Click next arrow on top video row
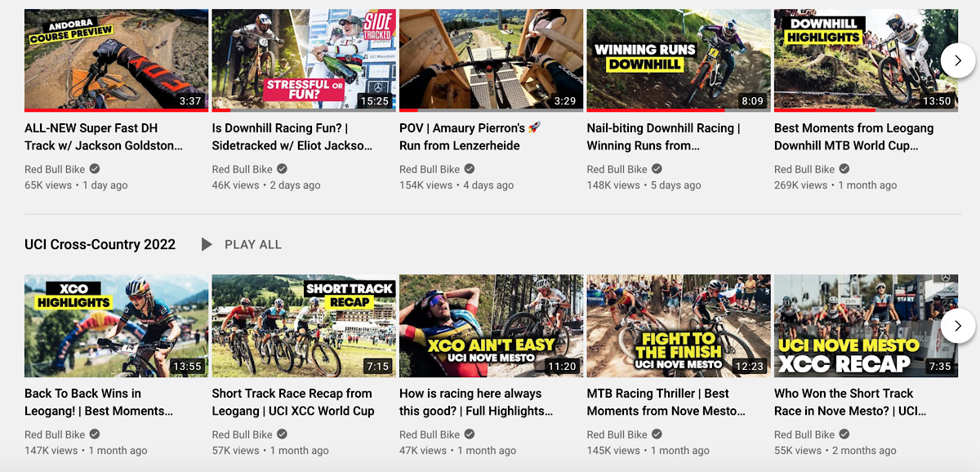The image size is (980, 472). pyautogui.click(x=958, y=60)
